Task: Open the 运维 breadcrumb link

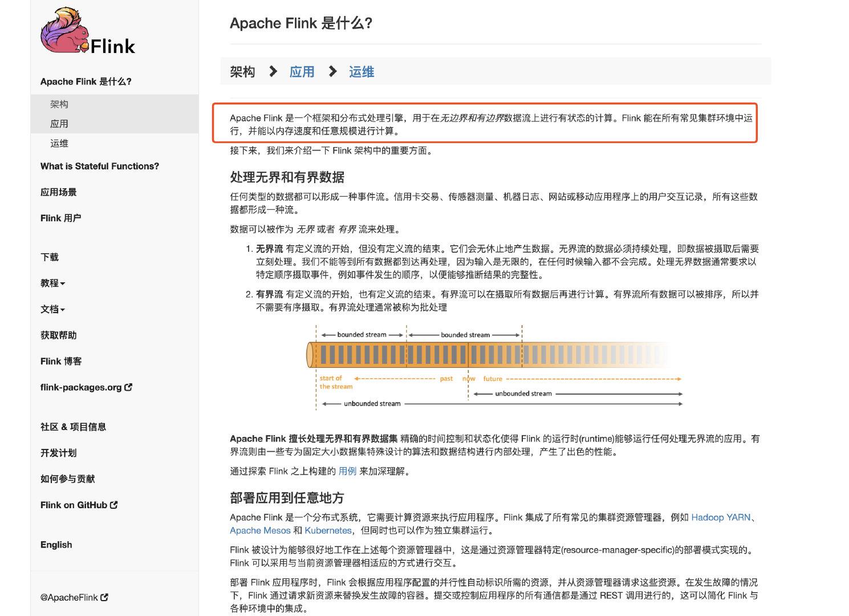Action: 361,72
